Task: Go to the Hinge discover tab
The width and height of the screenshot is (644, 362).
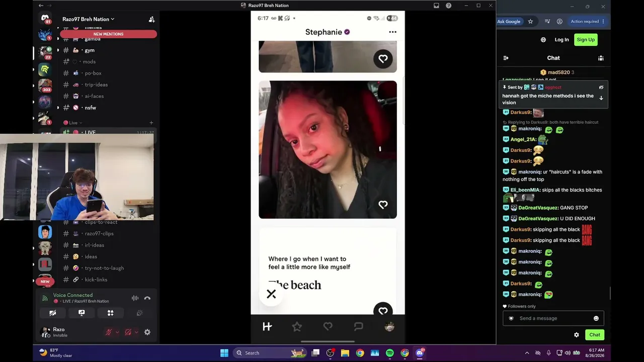Action: (267, 327)
